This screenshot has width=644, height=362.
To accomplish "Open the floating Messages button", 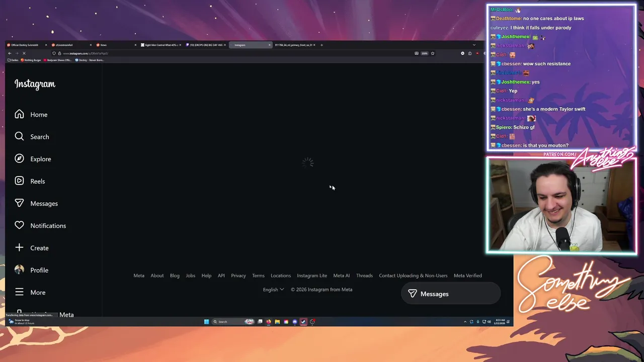I will click(x=450, y=294).
